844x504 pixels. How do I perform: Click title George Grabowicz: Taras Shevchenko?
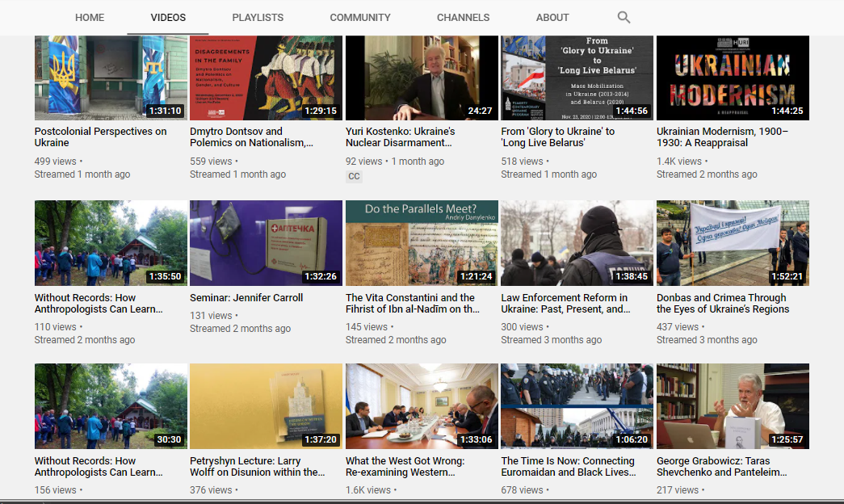[722, 466]
